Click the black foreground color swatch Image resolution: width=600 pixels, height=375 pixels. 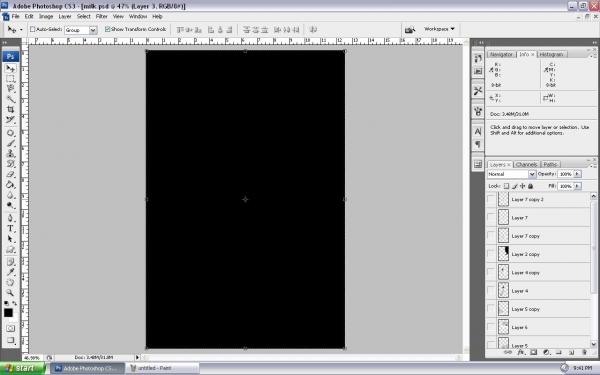8,313
